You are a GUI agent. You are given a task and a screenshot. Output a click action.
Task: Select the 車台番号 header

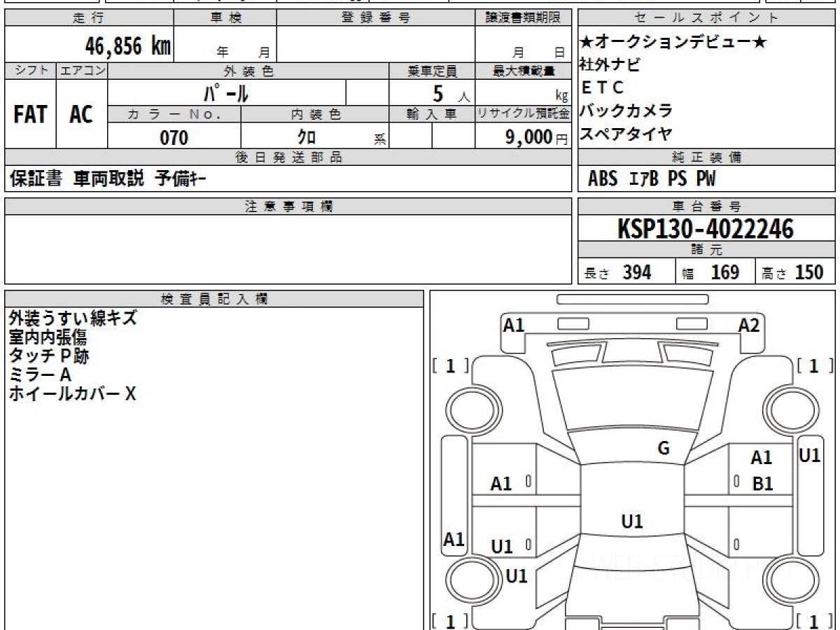point(706,206)
